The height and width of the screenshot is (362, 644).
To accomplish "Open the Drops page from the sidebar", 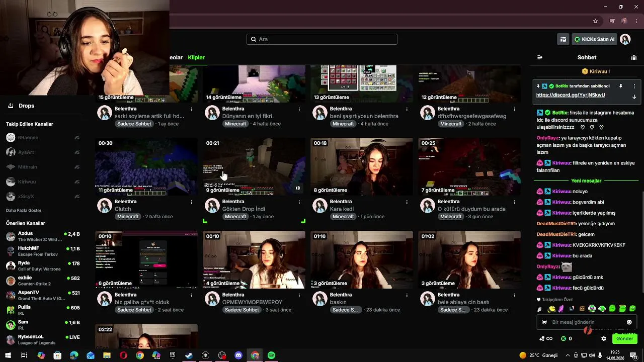I will (21, 106).
